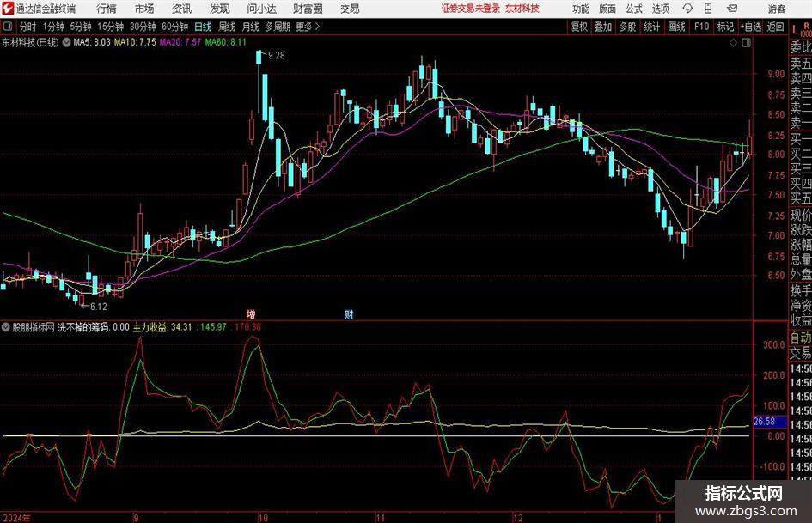Open the 公式 menu
Viewport: 812px width, 523px height.
click(633, 9)
